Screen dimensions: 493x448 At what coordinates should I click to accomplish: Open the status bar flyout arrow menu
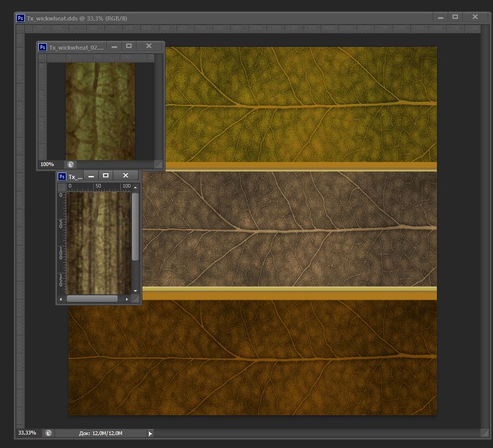click(150, 433)
